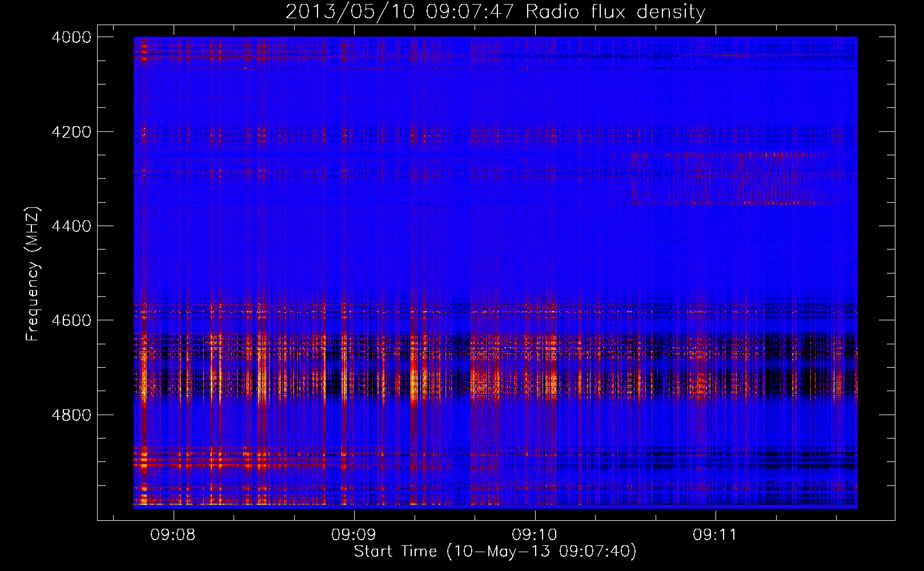Click the 4600 frequency tick label
Viewport: 924px width, 571px height.
pyautogui.click(x=71, y=320)
